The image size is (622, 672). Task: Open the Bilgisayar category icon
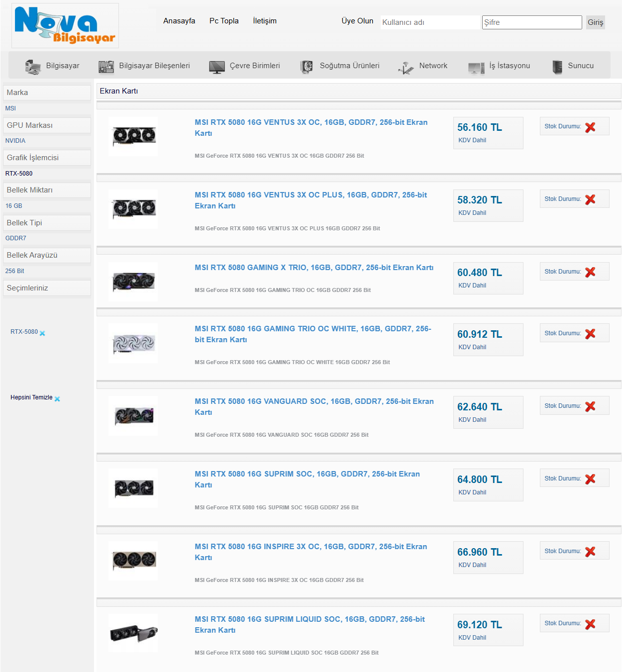33,66
